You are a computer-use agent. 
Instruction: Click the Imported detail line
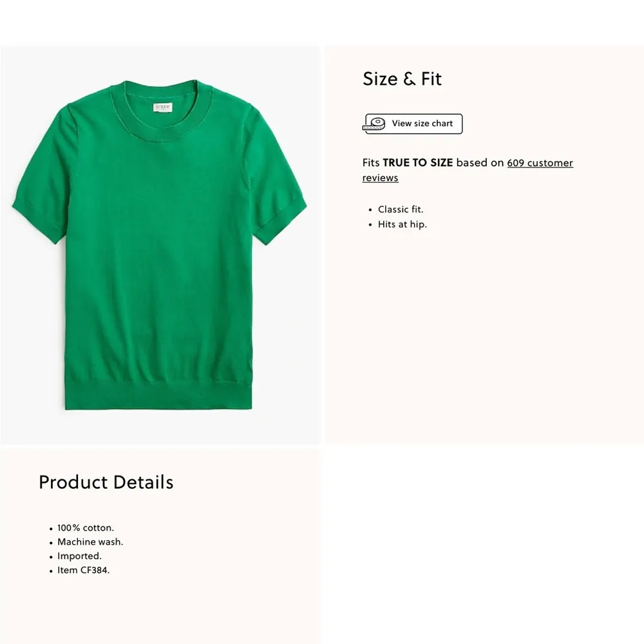(79, 556)
